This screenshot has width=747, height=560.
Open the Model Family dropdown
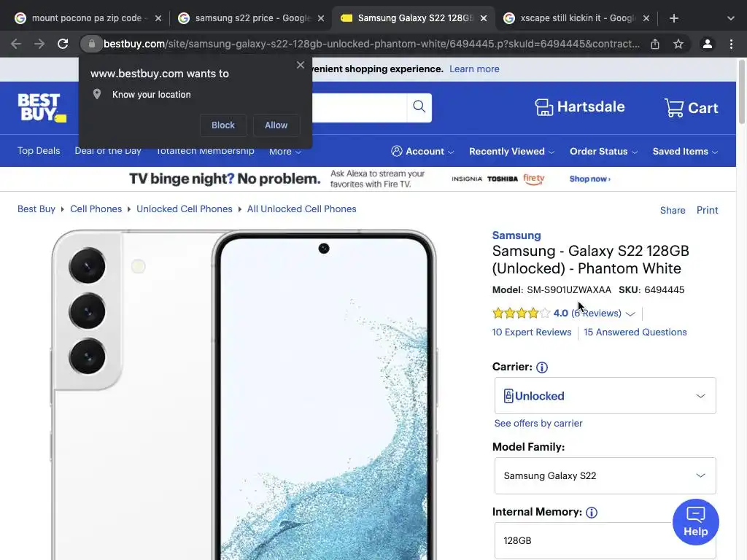[x=605, y=475]
